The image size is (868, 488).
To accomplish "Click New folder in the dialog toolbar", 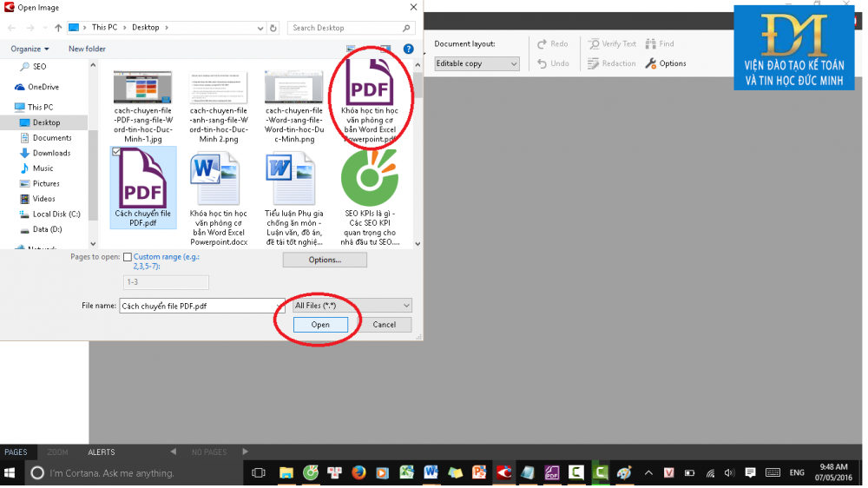I will [87, 49].
